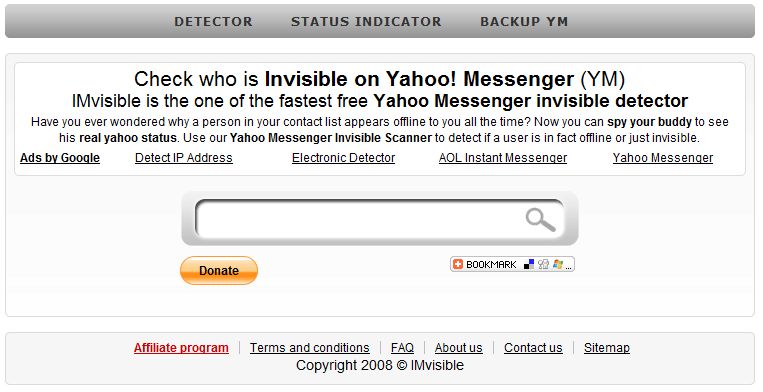The height and width of the screenshot is (392, 763).
Task: Click the BOOKMARK text label
Action: tap(491, 265)
